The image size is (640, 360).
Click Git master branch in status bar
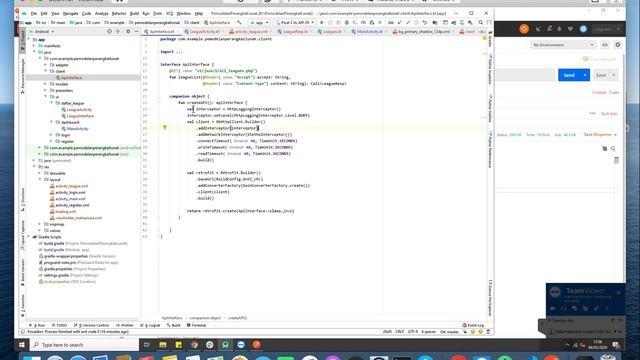tap(449, 332)
